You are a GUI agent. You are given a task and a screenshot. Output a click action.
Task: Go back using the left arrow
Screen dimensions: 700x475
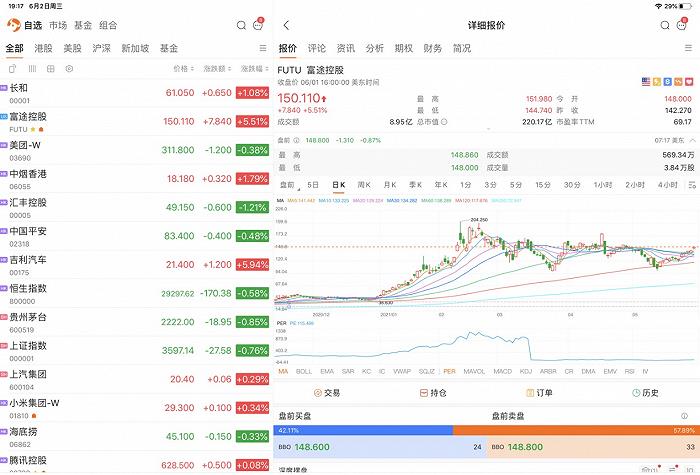click(286, 25)
